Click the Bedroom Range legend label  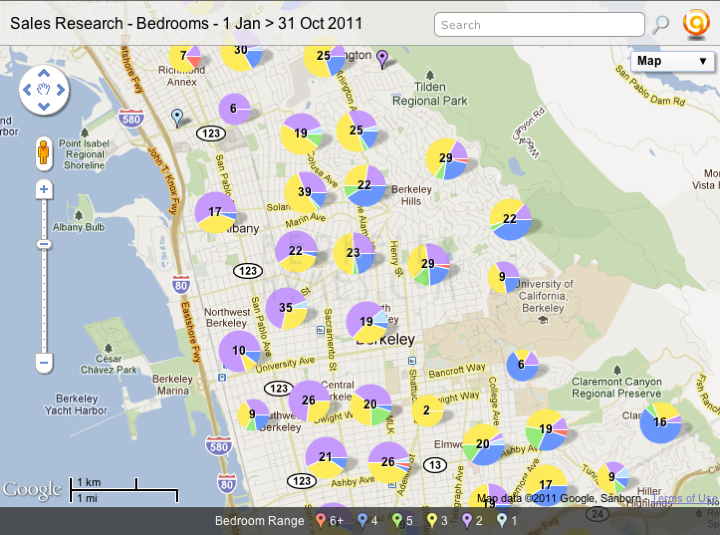tap(259, 521)
